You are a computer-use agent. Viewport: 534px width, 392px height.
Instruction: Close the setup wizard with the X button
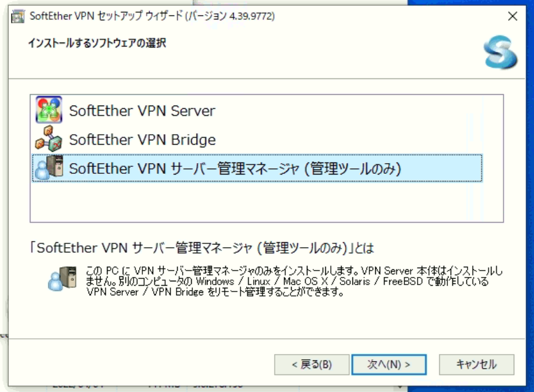click(512, 16)
